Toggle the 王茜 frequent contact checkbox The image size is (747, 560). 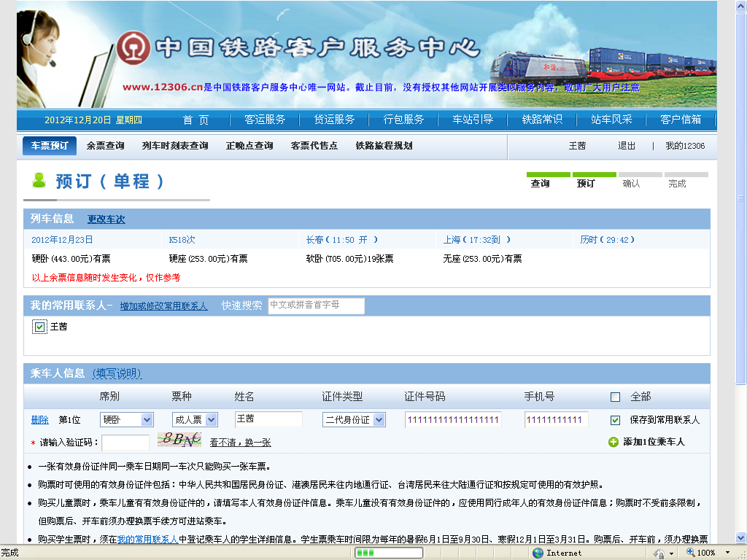39,327
